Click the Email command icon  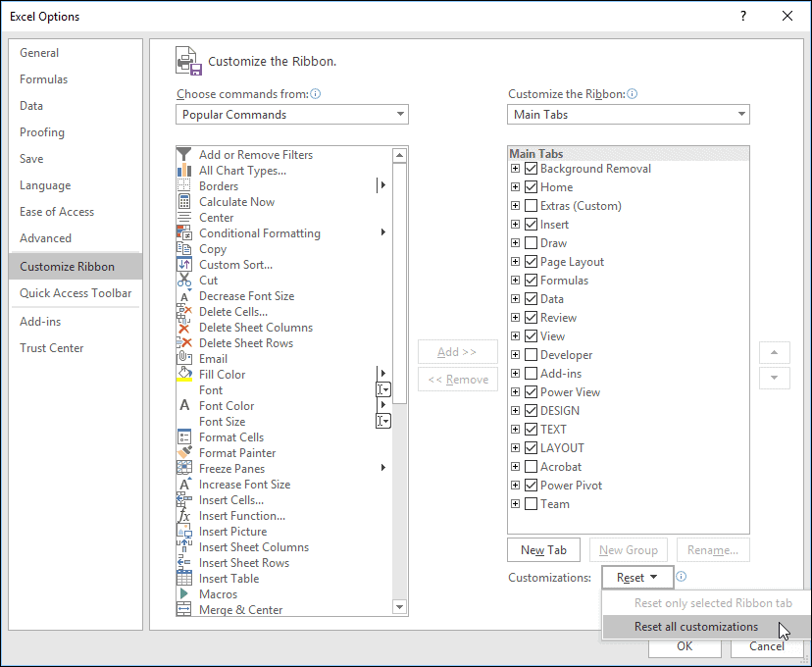[183, 358]
